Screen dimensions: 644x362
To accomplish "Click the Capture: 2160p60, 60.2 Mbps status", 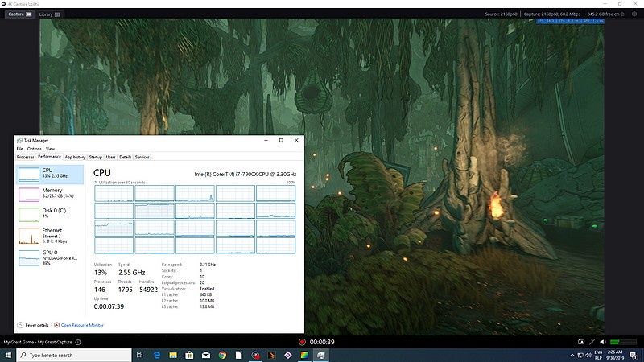I will click(552, 14).
